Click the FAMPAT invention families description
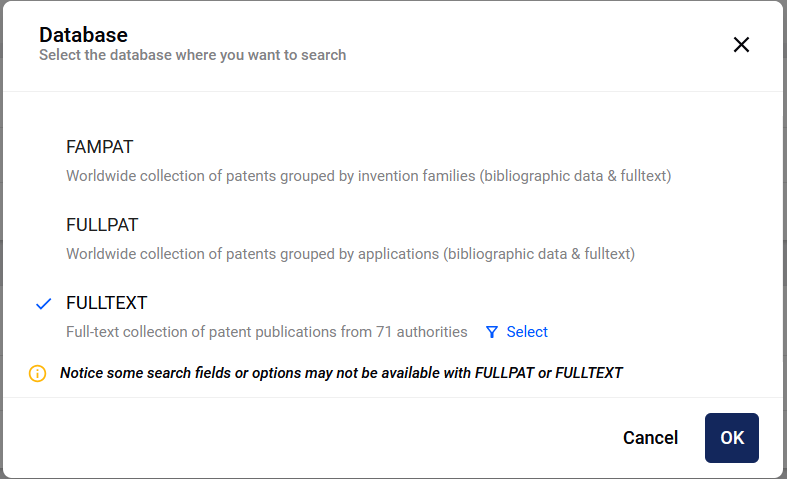787x479 pixels. pyautogui.click(x=368, y=176)
